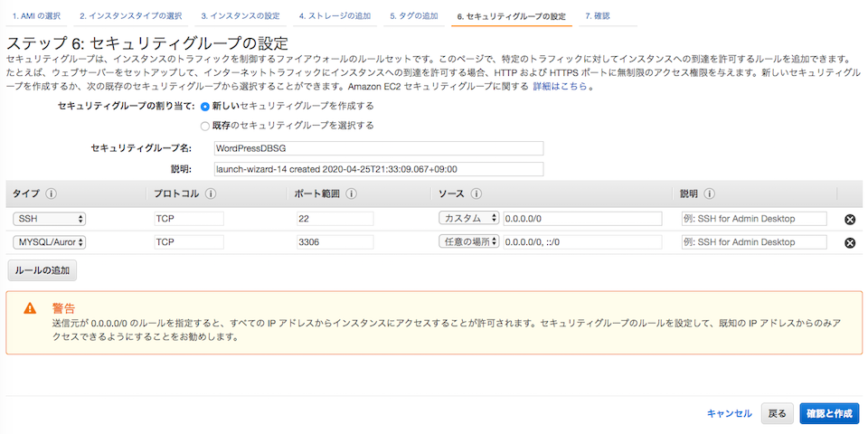Remove the MYSQL/Aurora rule with X icon
This screenshot has height=434, width=868.
(x=850, y=243)
